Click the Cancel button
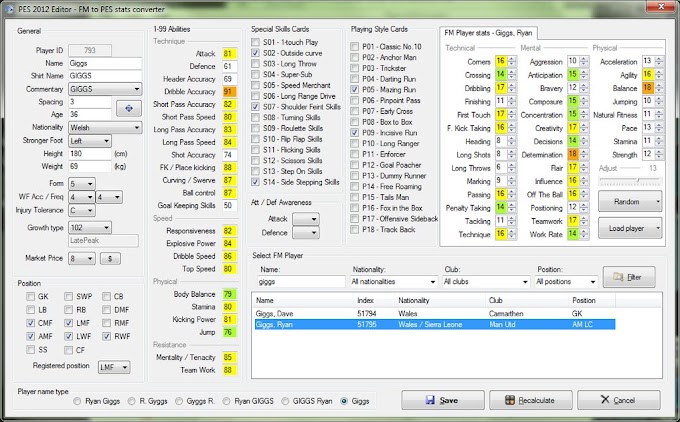This screenshot has width=680, height=422. (619, 400)
